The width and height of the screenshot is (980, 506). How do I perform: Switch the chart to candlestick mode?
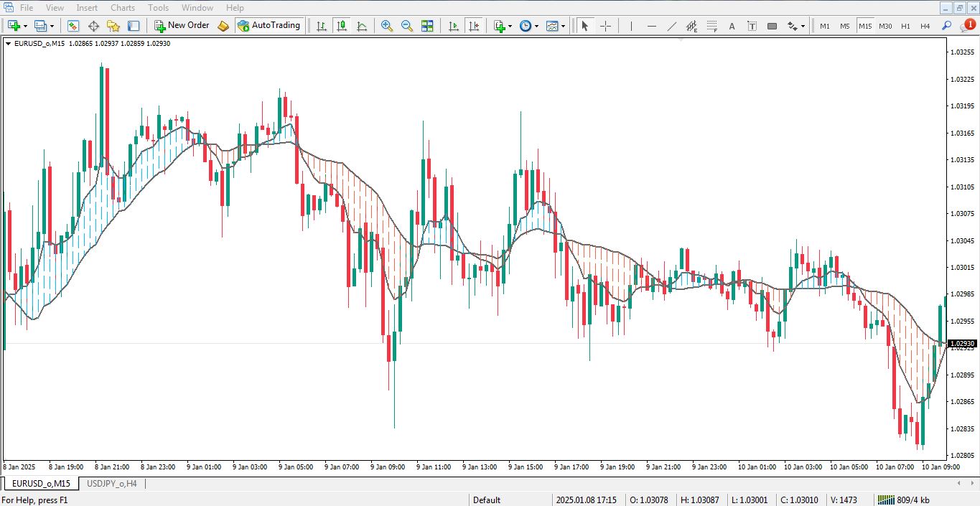click(342, 26)
